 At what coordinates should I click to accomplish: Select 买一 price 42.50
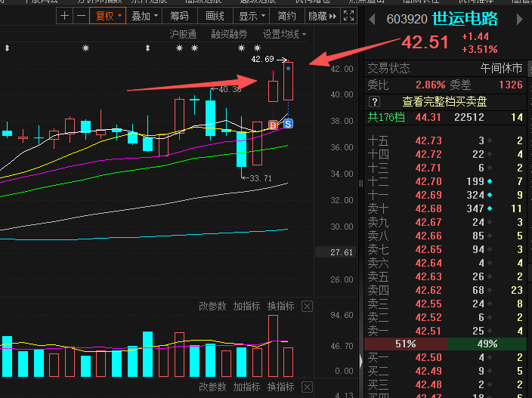(428, 357)
